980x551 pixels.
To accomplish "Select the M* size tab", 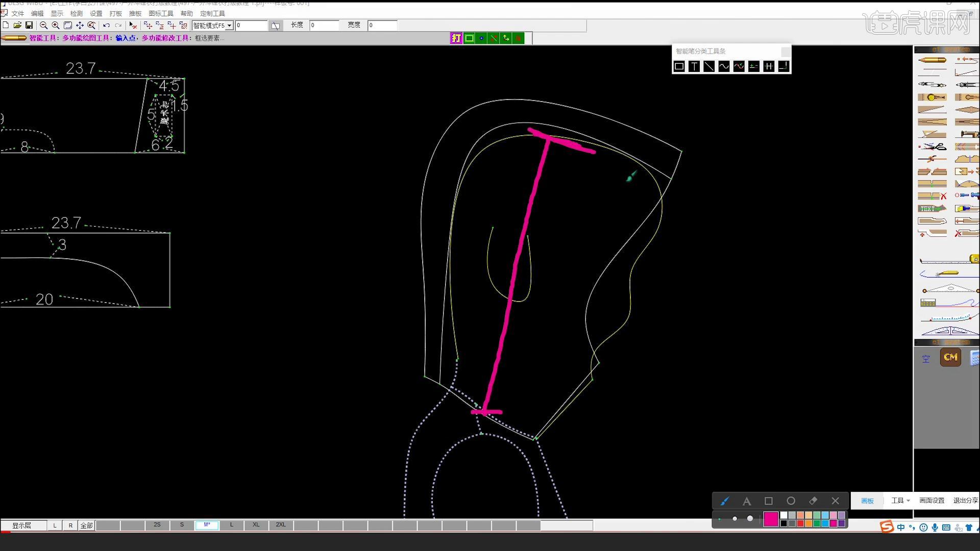I will (x=207, y=525).
